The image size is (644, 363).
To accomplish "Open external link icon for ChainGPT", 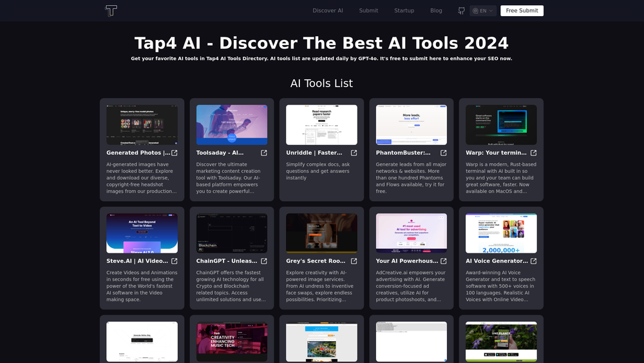I will click(264, 261).
